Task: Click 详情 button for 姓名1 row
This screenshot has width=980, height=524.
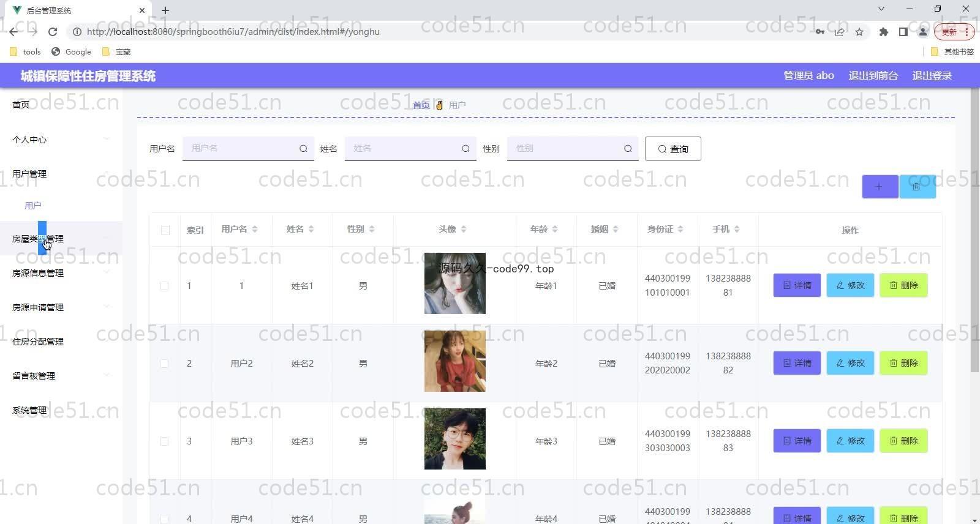Action: tap(797, 285)
